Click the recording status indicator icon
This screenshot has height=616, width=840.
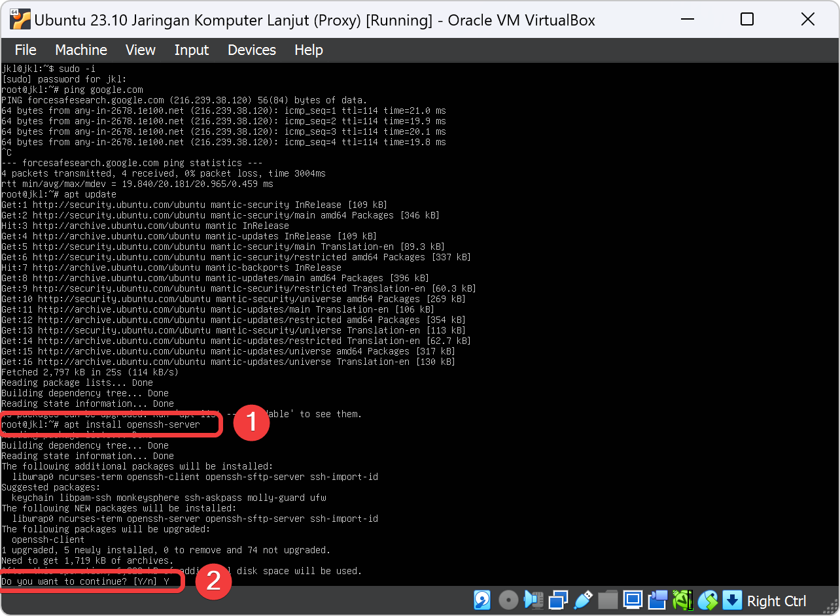click(x=657, y=600)
